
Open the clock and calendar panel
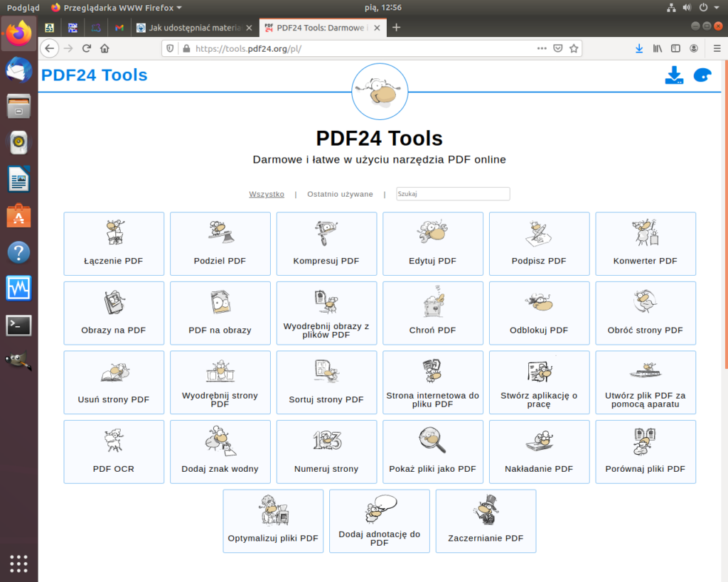[x=383, y=7]
